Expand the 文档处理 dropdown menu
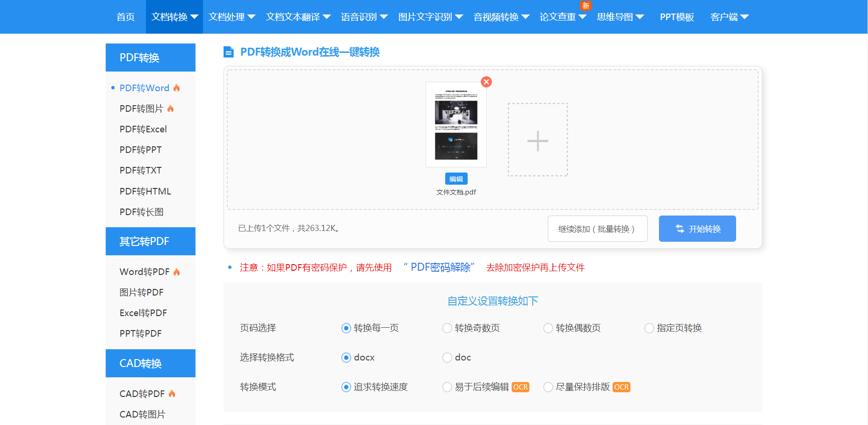This screenshot has width=868, height=425. [231, 17]
